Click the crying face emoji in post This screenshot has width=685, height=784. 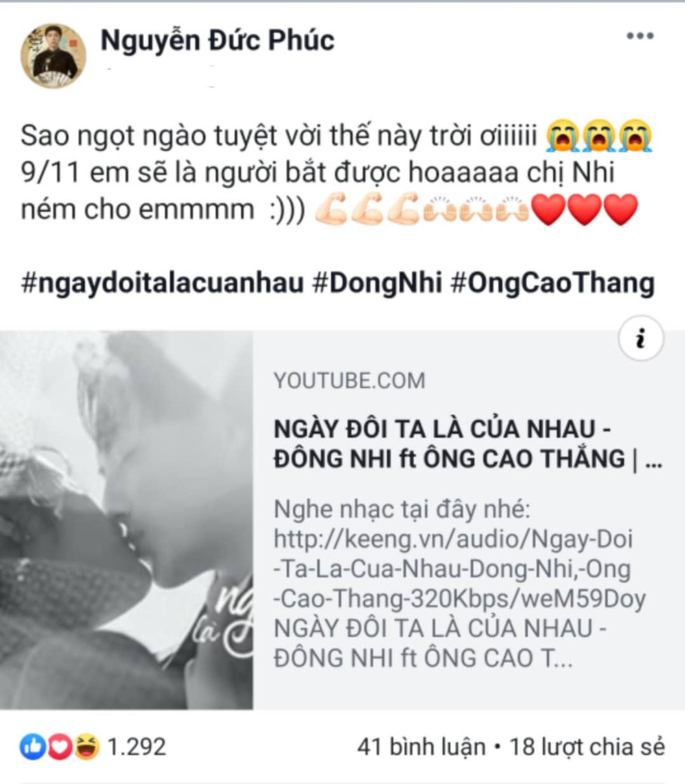point(599,136)
